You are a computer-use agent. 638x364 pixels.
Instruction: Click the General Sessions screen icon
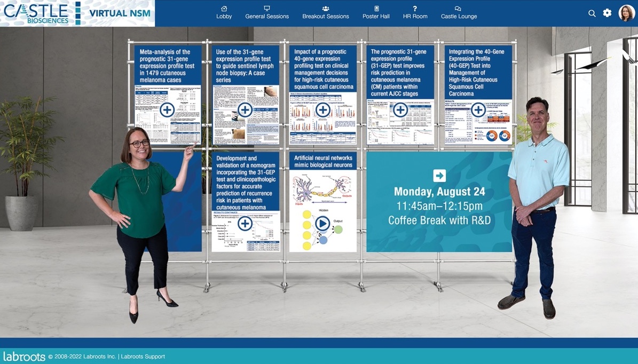pos(267,9)
